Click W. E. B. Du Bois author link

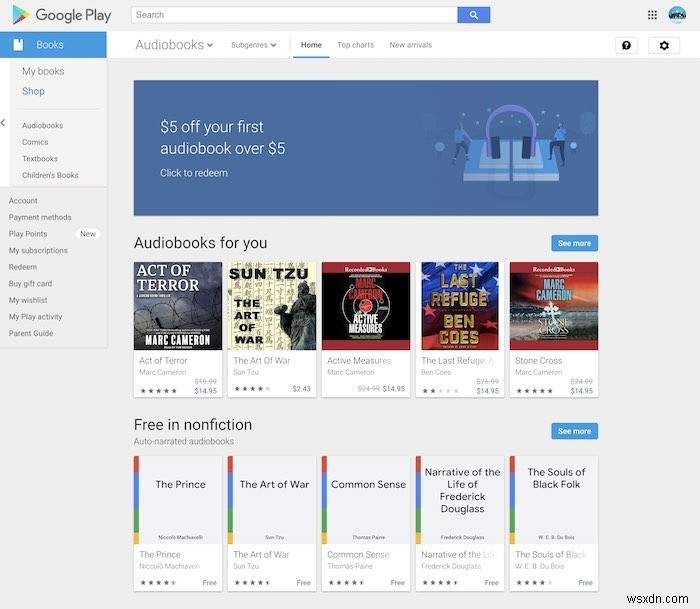pos(539,566)
